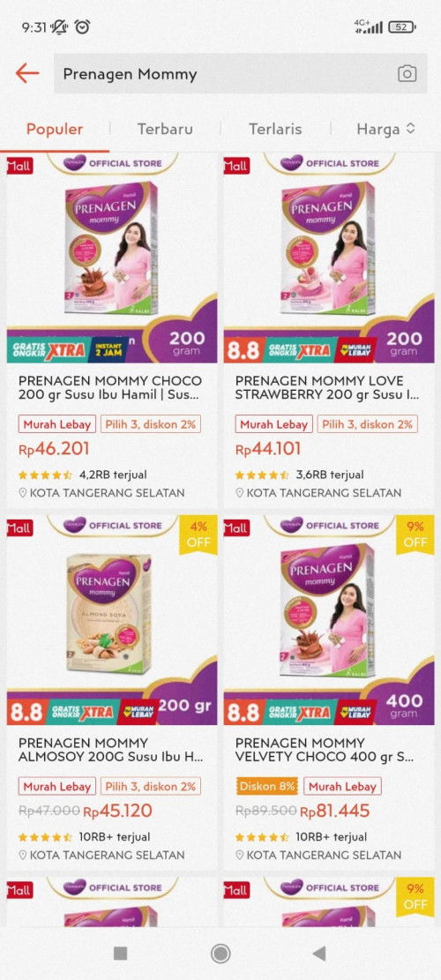Sort results by Harga arrows

410,129
